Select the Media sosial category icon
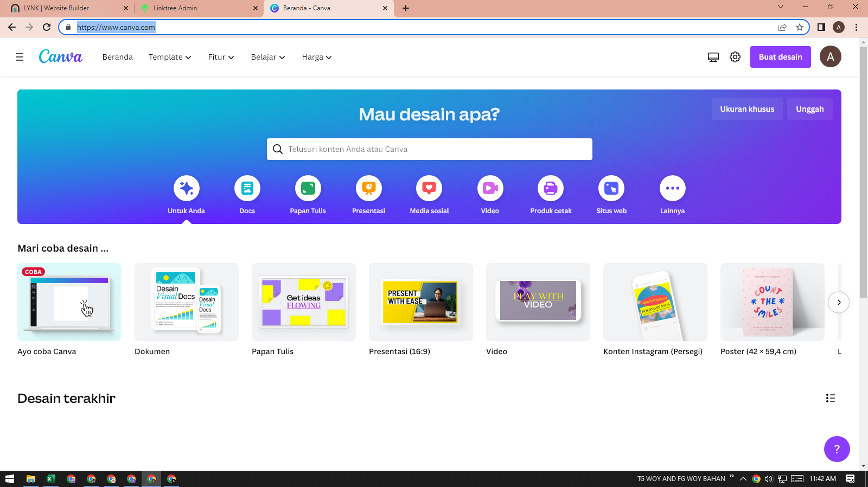The width and height of the screenshot is (868, 487). click(429, 188)
